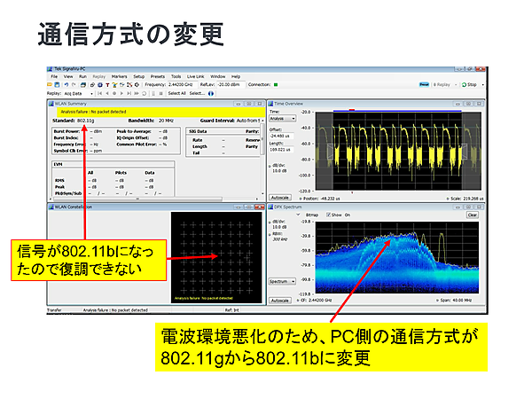Click the Replay stop square button

tap(160, 93)
